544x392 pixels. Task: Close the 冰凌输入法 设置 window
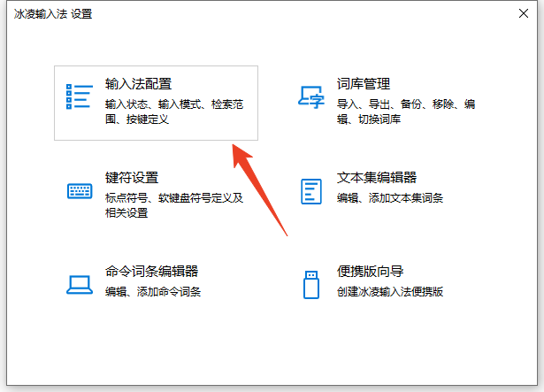[523, 13]
